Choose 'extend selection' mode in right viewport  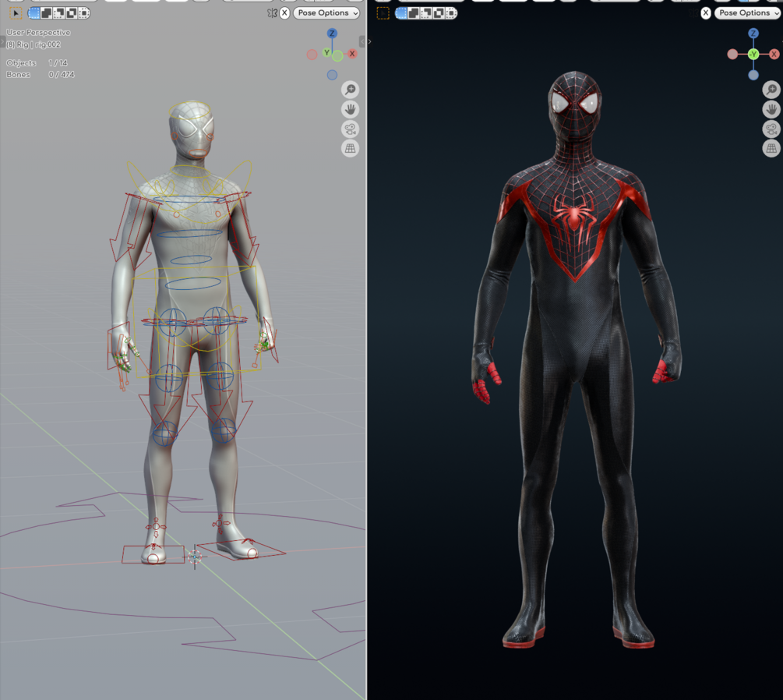click(414, 13)
